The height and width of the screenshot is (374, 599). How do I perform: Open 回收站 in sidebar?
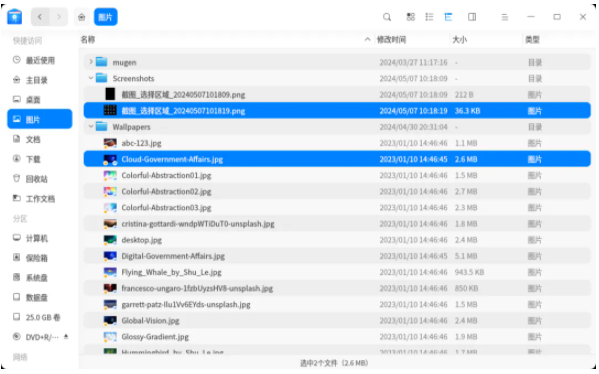(x=40, y=179)
